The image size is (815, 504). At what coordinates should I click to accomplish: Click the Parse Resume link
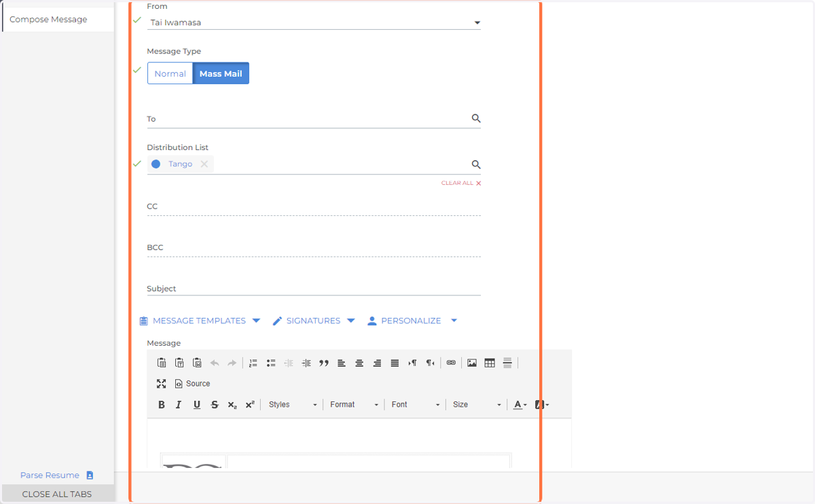coord(57,475)
